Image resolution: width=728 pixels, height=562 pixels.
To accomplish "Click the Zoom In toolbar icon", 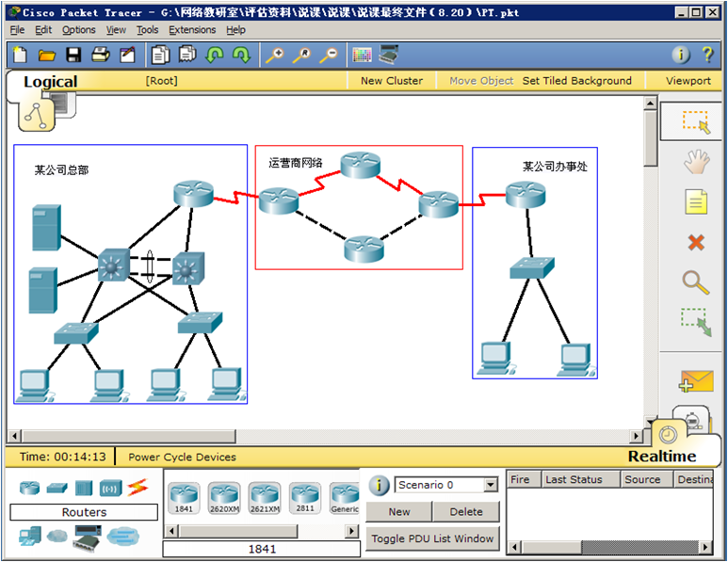I will pos(274,56).
